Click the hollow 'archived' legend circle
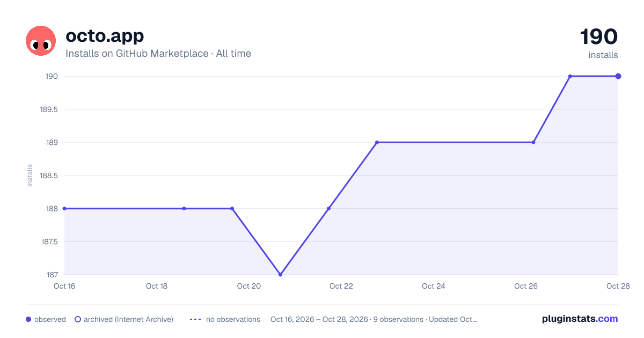644x338 pixels. (x=78, y=319)
